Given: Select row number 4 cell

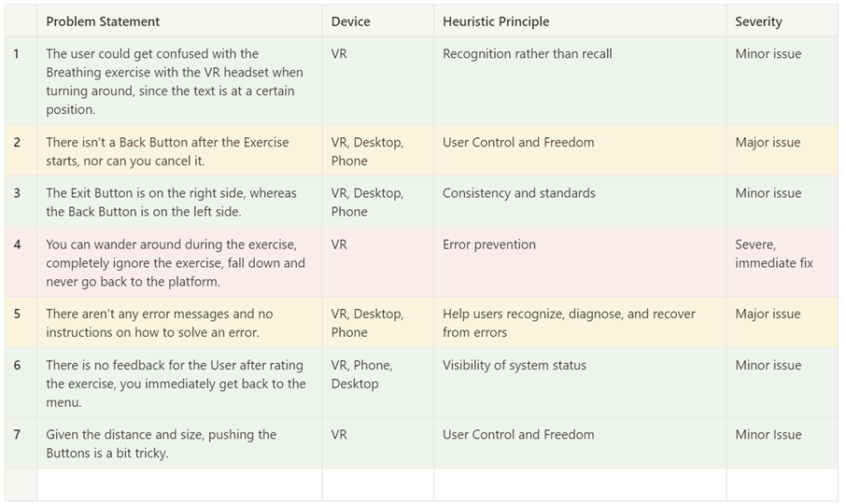Looking at the screenshot, I should tap(21, 262).
